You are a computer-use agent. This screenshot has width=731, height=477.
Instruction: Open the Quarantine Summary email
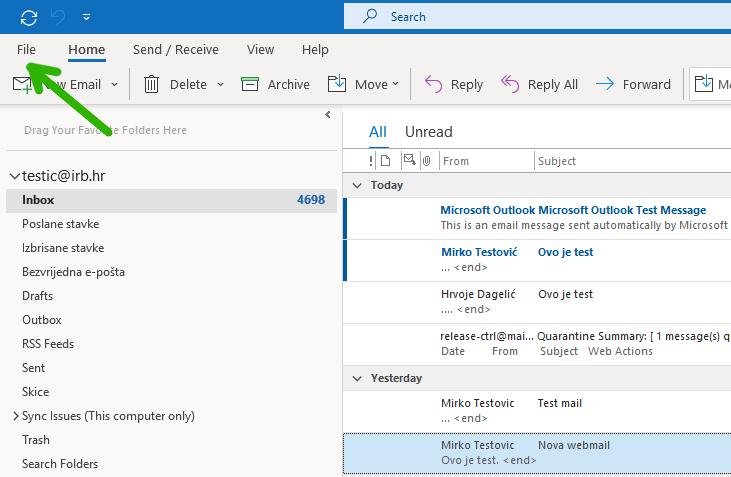point(537,344)
